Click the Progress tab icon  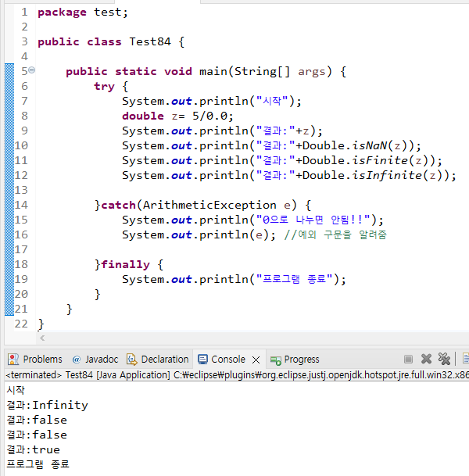click(x=276, y=360)
